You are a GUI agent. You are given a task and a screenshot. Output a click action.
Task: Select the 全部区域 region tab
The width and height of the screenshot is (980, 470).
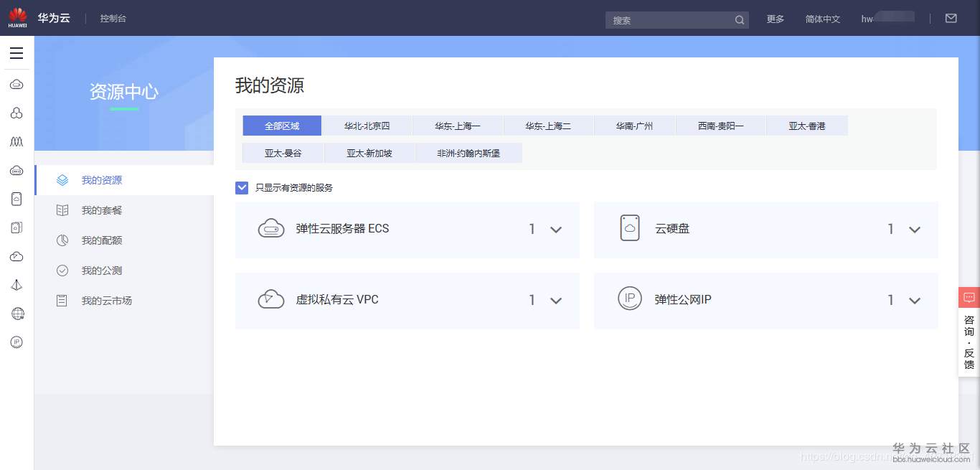click(282, 126)
